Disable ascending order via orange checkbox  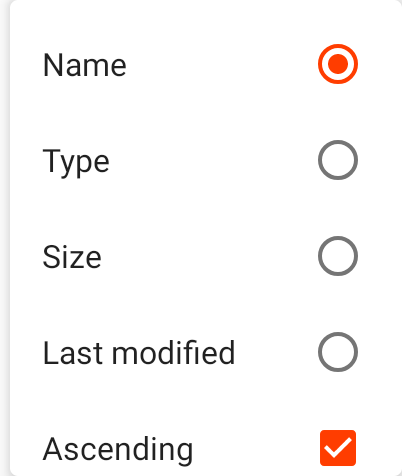coord(338,448)
